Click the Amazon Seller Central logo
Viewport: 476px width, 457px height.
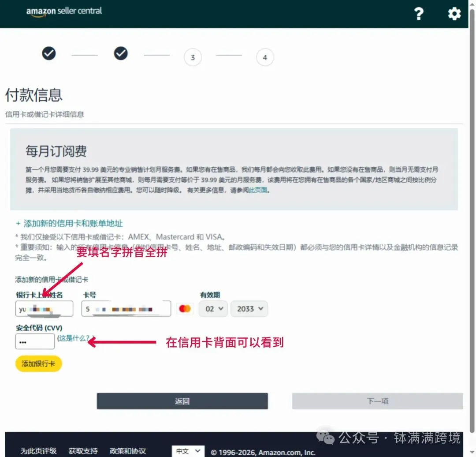(63, 11)
